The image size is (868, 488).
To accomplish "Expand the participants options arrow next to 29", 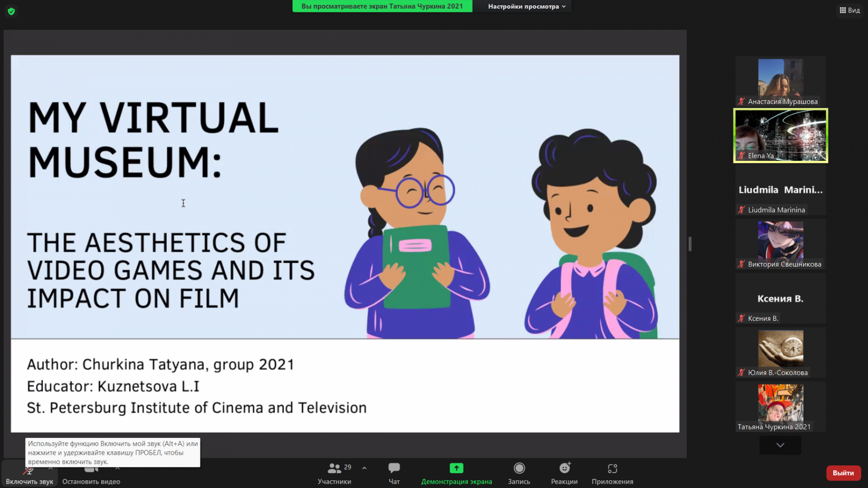I will [364, 468].
